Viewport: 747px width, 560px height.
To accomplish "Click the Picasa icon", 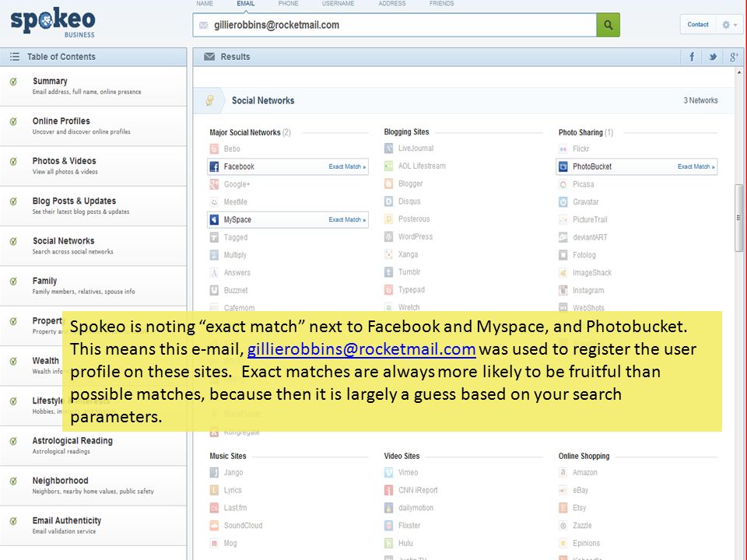I will point(563,184).
